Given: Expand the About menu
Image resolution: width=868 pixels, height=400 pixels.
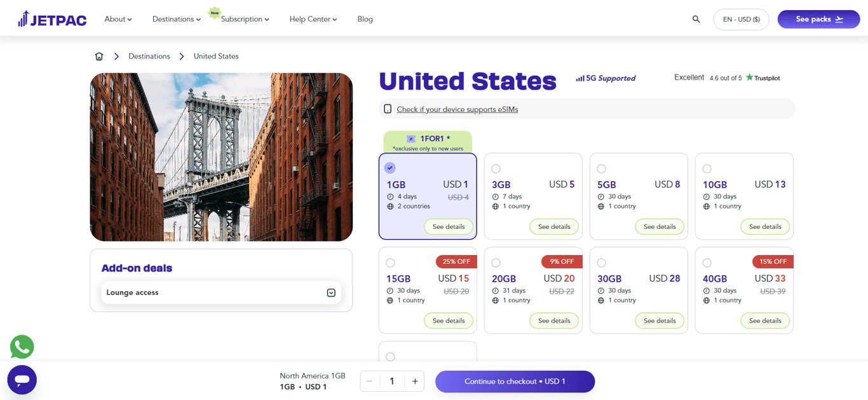Looking at the screenshot, I should (118, 19).
